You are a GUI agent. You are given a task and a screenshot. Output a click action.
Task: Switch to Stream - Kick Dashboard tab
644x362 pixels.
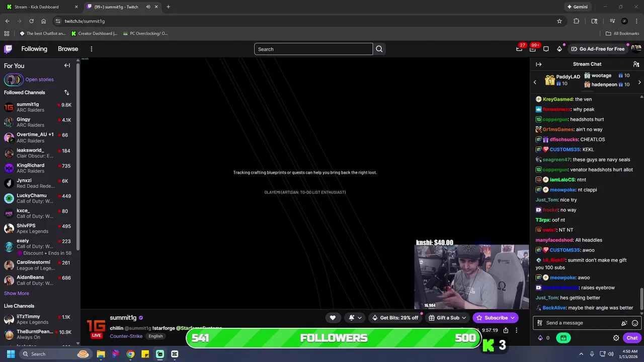pyautogui.click(x=43, y=7)
